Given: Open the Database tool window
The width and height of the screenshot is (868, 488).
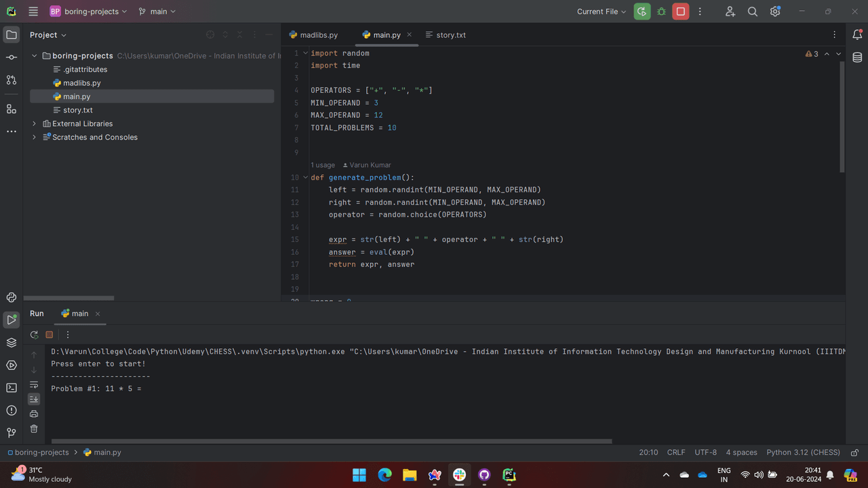Looking at the screenshot, I should 857,58.
